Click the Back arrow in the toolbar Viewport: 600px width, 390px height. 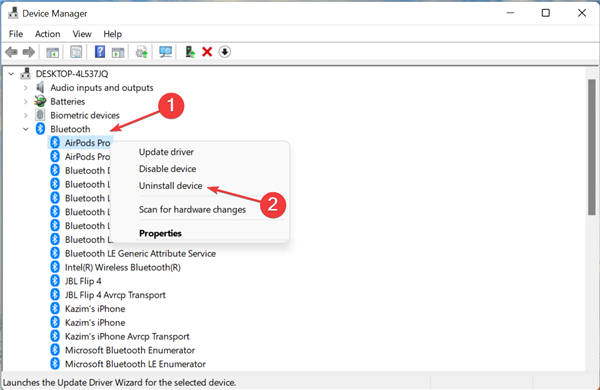11,52
